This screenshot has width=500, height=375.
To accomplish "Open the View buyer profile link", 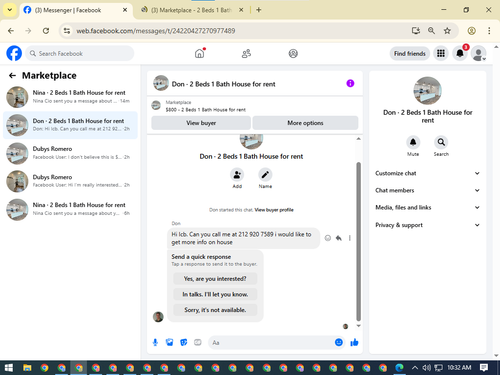I will point(274,210).
